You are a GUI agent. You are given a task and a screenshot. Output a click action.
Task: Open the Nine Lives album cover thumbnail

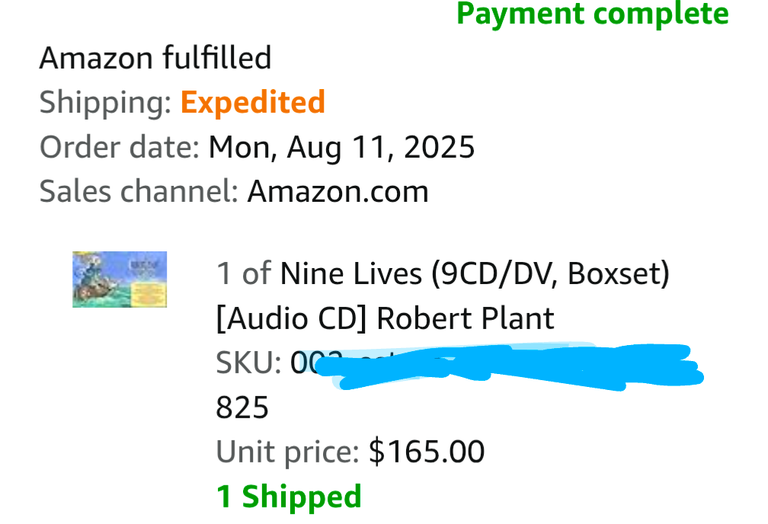[120, 279]
